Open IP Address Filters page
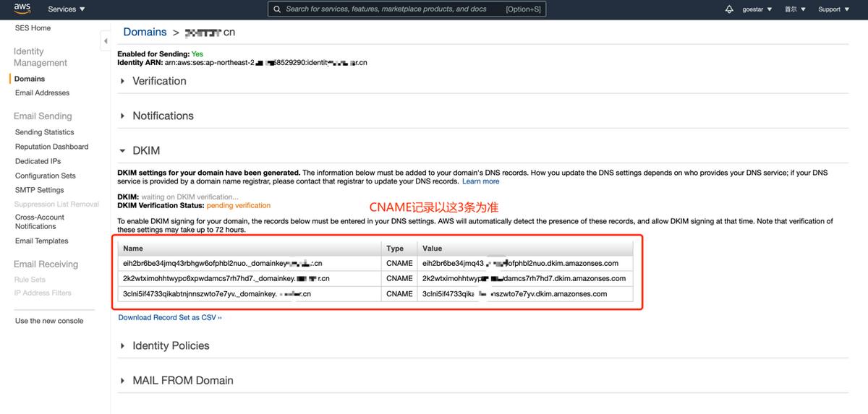 (43, 293)
